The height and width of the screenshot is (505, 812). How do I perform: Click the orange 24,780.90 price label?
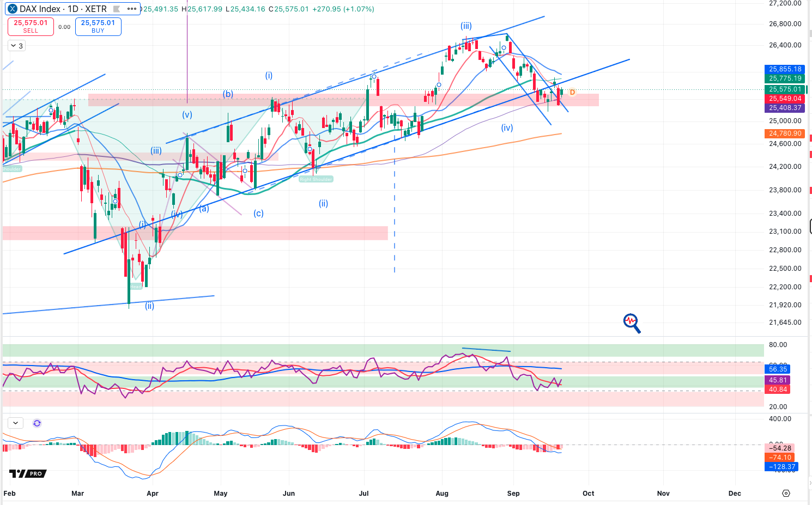click(785, 133)
